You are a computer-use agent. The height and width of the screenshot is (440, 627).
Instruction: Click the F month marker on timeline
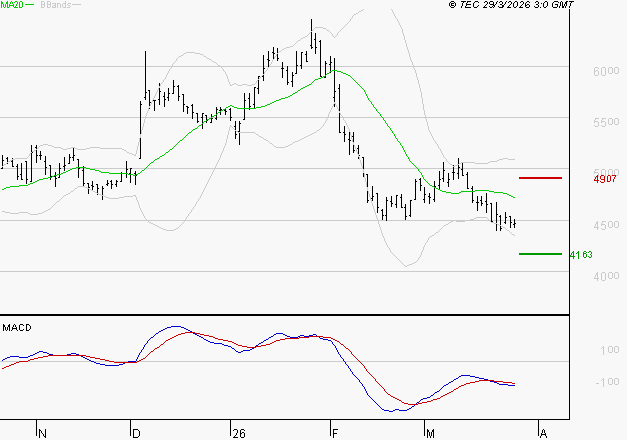[x=335, y=434]
